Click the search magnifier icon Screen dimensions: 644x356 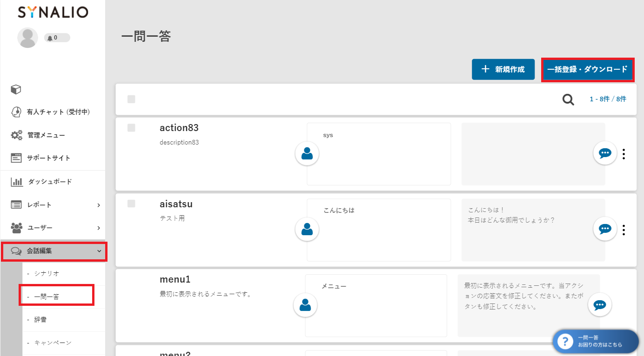[x=568, y=99]
